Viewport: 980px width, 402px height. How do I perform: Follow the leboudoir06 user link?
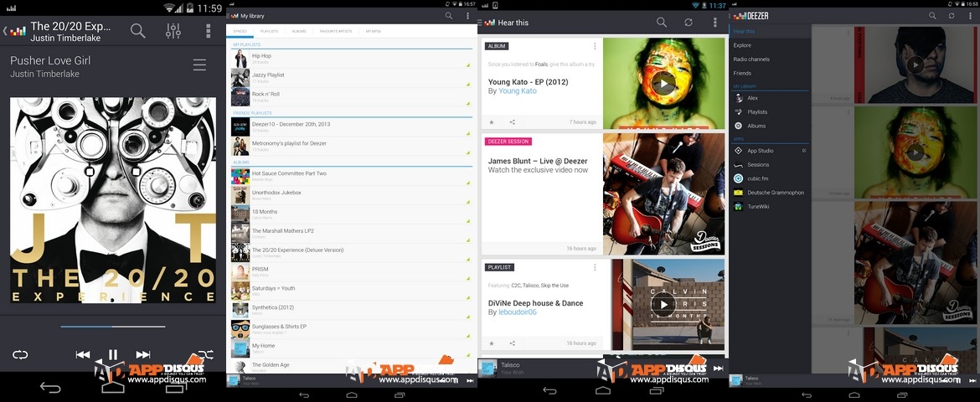coord(518,312)
